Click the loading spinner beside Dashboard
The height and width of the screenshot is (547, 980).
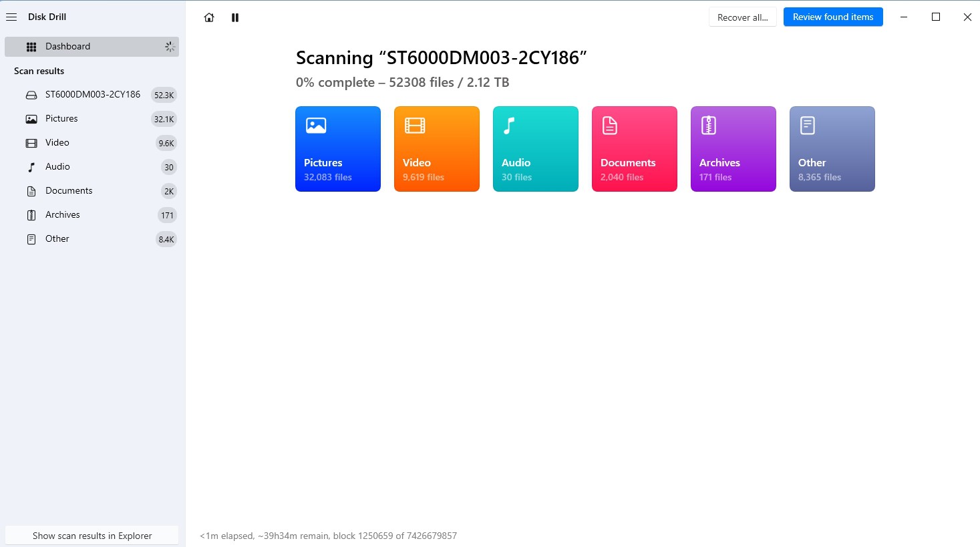pos(170,47)
